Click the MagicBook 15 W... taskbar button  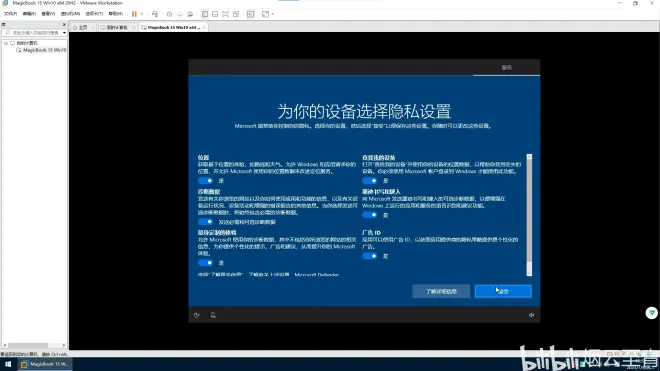click(x=44, y=364)
